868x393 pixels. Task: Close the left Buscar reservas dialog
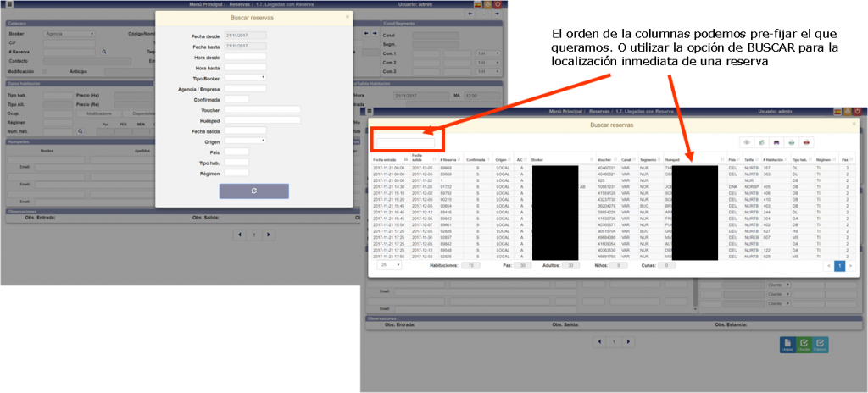347,16
